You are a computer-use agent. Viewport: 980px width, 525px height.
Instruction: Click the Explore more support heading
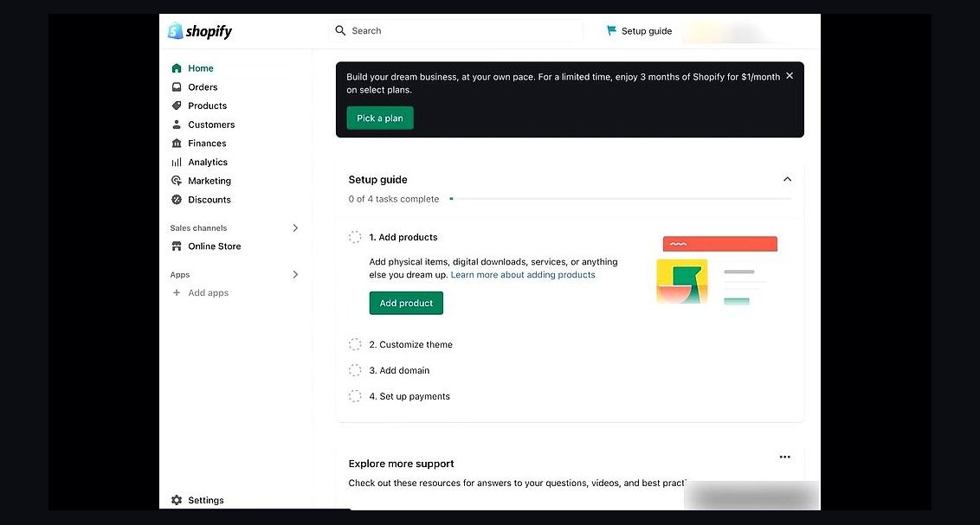[x=401, y=464]
